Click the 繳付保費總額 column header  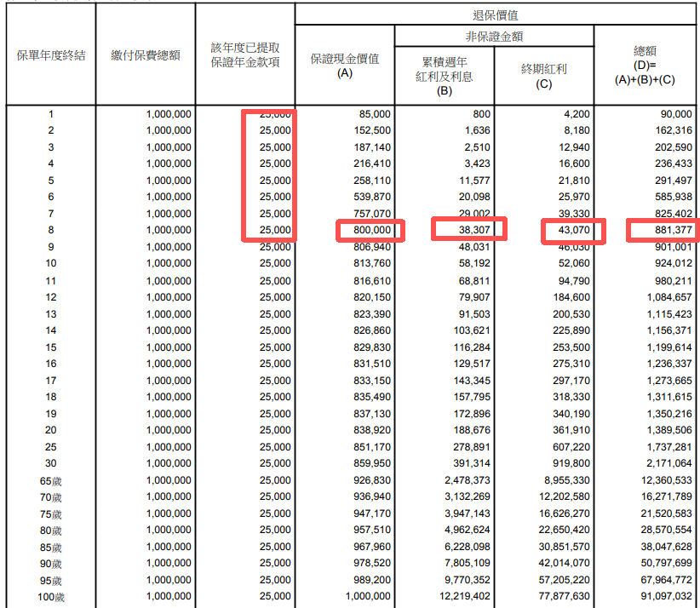(x=145, y=56)
